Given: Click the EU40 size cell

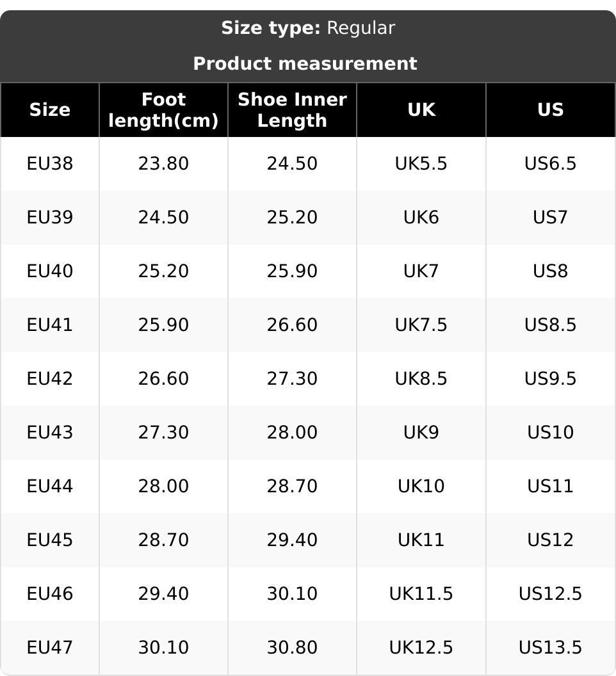Looking at the screenshot, I should click(50, 271).
